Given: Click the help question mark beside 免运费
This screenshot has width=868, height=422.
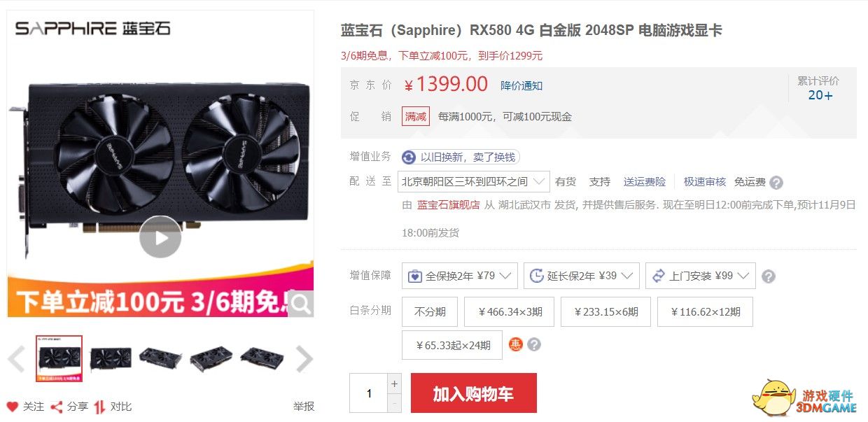Looking at the screenshot, I should pos(776,183).
